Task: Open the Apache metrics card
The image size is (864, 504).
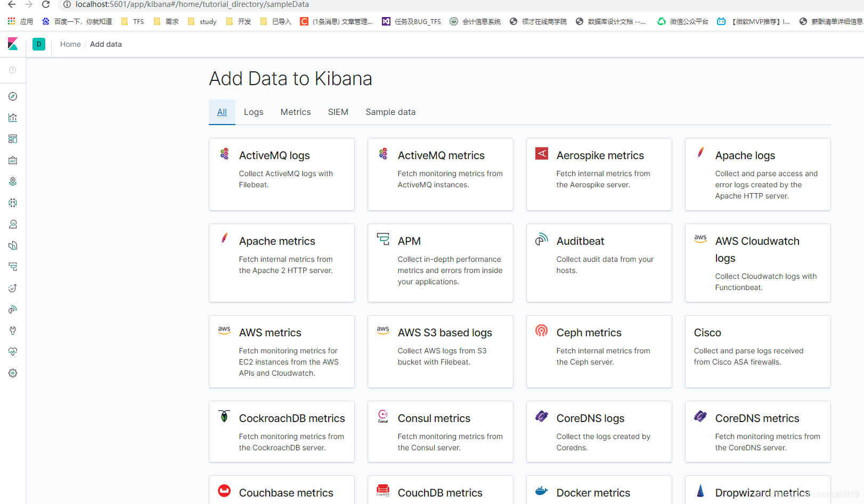Action: point(282,263)
